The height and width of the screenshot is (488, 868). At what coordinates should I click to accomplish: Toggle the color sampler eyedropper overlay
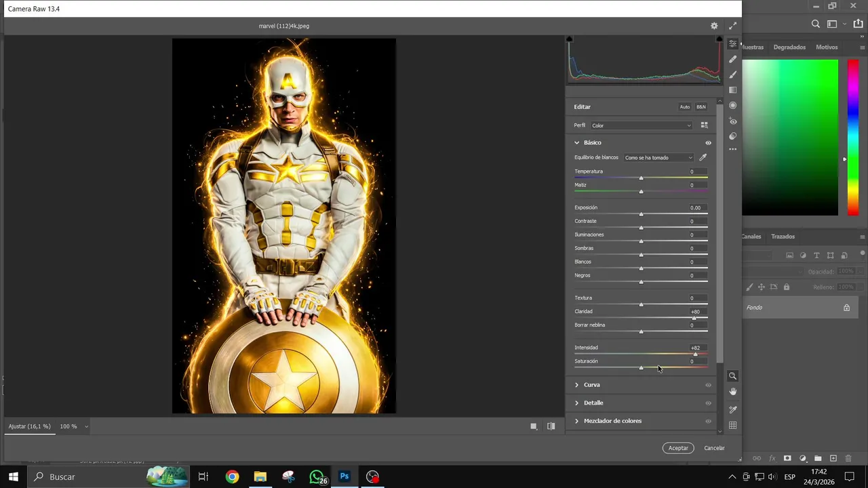[732, 409]
